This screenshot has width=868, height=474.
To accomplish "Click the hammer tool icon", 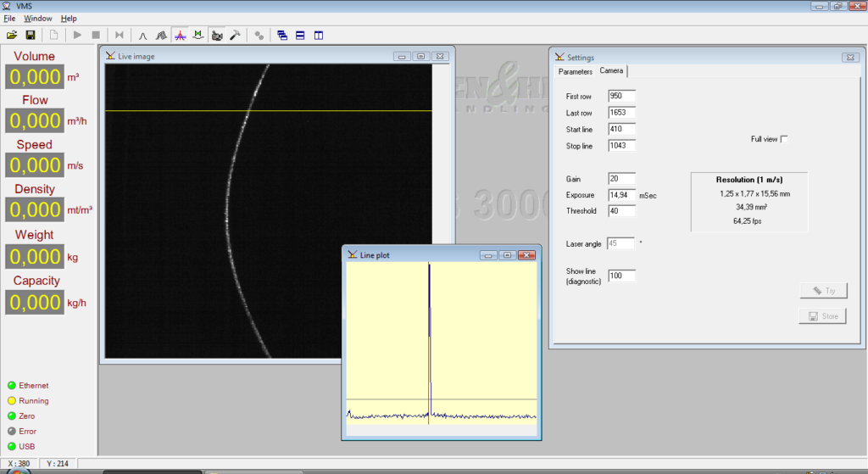I will (236, 35).
